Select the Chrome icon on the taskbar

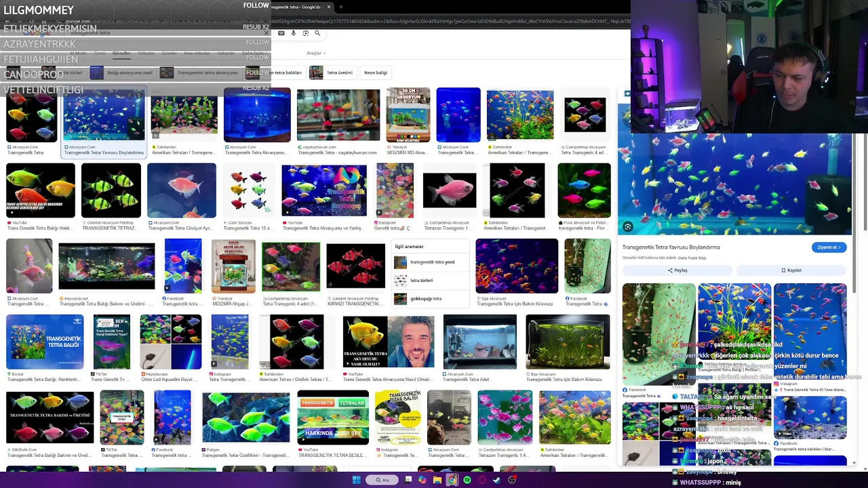click(x=452, y=480)
